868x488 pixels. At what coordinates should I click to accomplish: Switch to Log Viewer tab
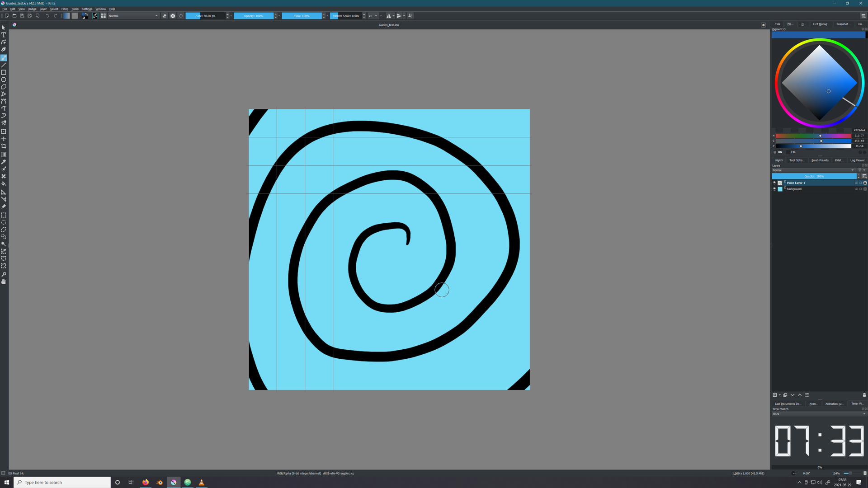(857, 160)
